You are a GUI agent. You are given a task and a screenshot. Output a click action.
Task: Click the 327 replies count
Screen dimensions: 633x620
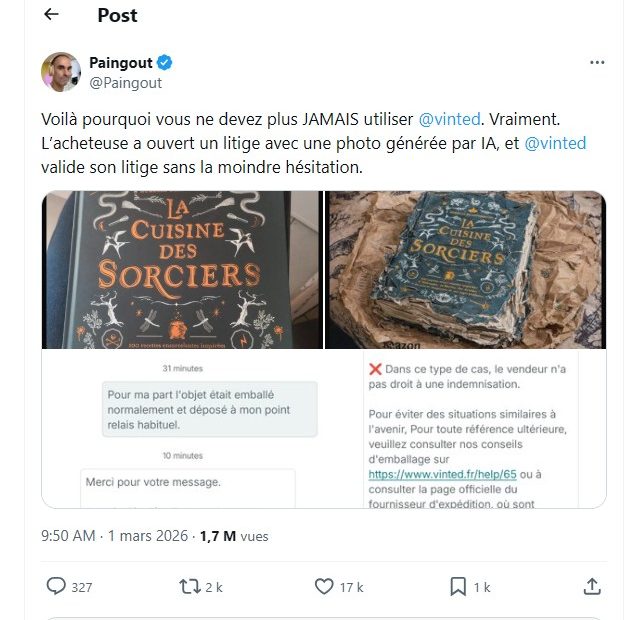tap(82, 587)
